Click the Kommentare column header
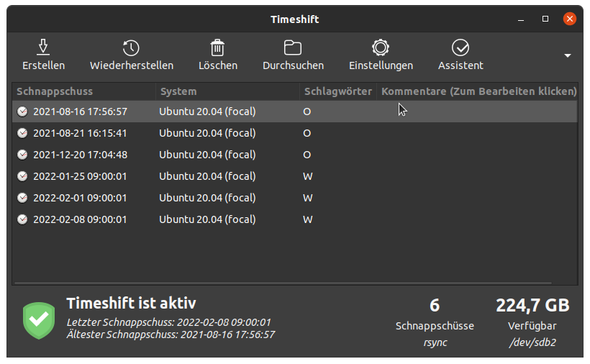590x364 pixels. (478, 91)
